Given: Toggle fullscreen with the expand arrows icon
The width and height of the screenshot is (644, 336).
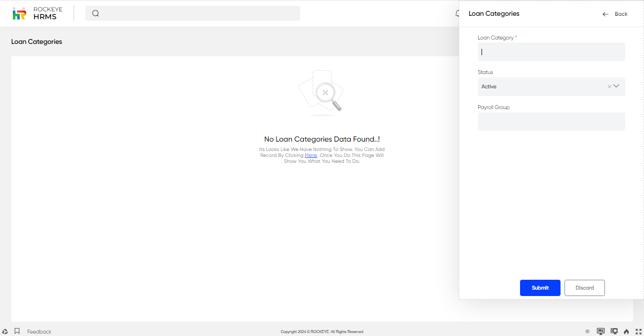Looking at the screenshot, I should 638,332.
